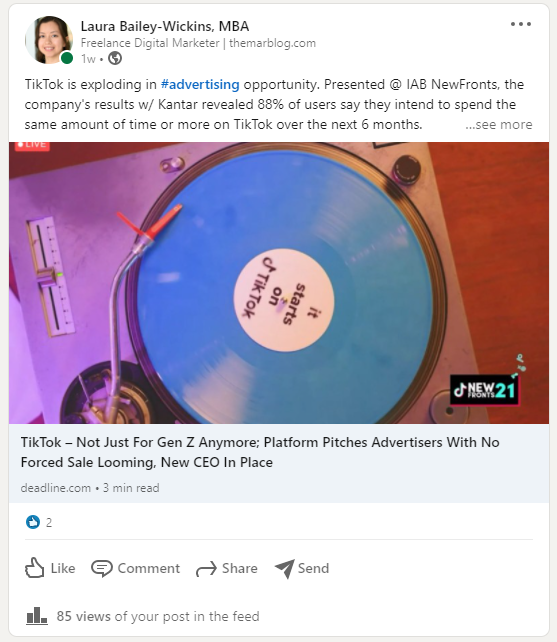Open the TikTok turntable article image
This screenshot has height=642, width=557.
279,283
